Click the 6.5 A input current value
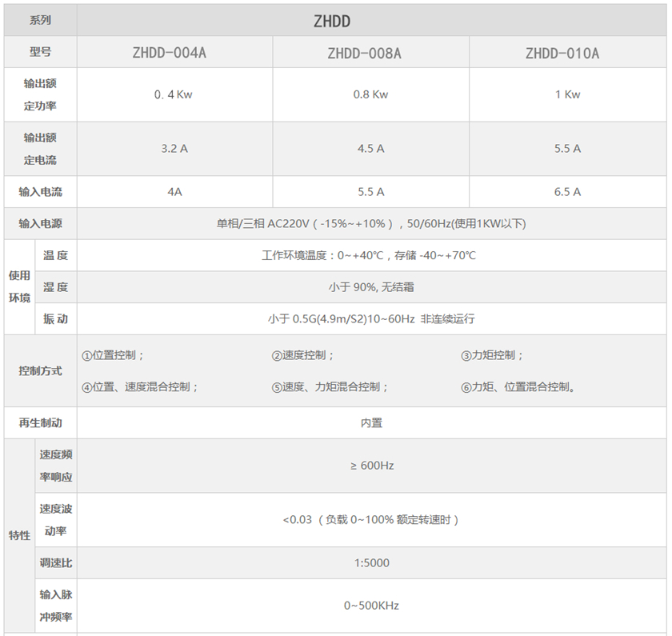Viewport: 672px width, 636px height. coord(567,192)
